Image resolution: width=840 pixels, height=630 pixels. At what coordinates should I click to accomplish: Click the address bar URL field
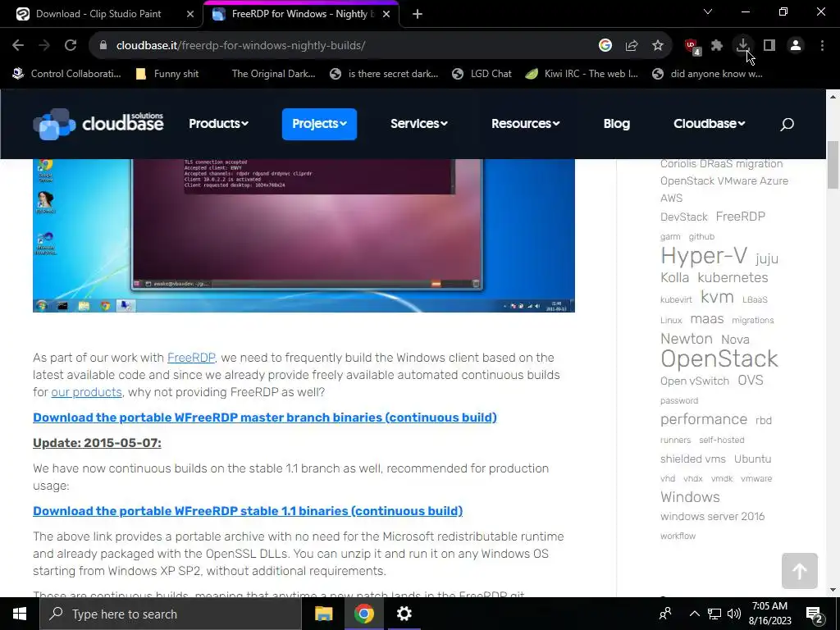pos(343,46)
